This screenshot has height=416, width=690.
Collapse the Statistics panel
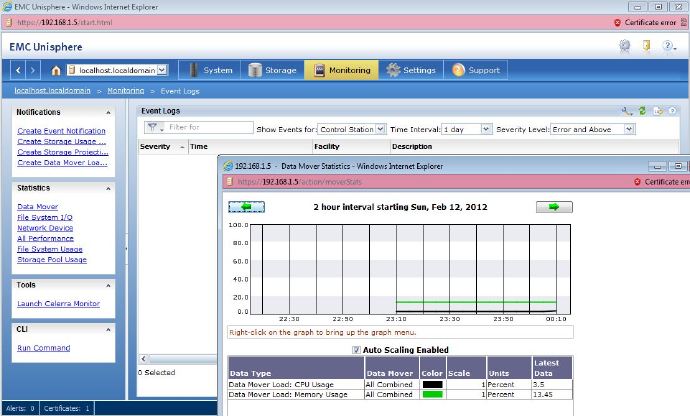(108, 188)
